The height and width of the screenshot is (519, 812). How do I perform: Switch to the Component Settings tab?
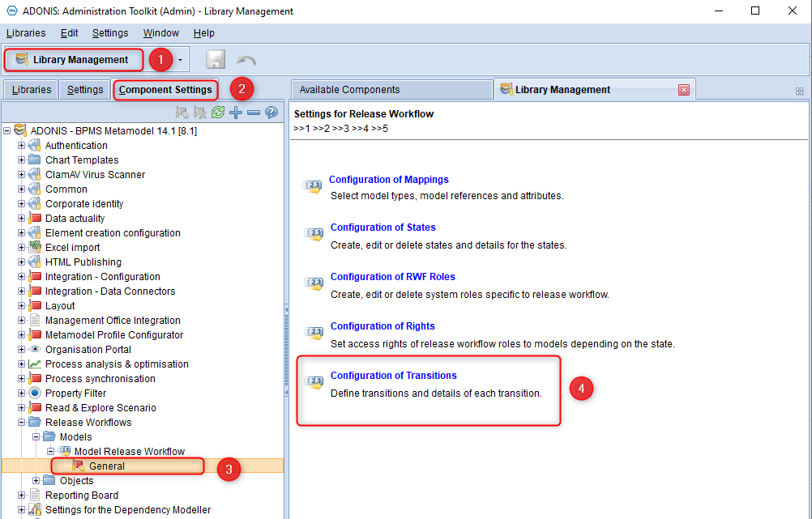pos(165,90)
